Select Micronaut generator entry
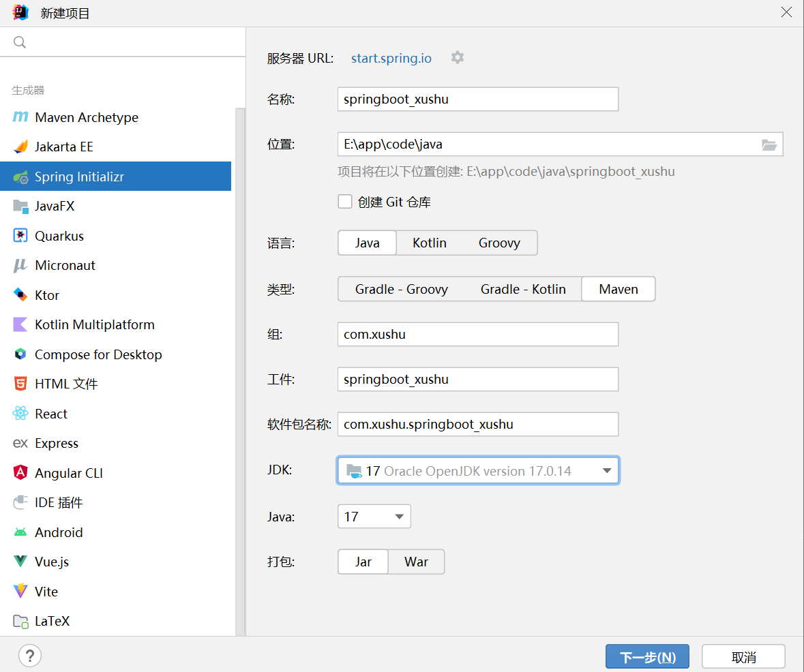Screen dimensions: 804x672 pyautogui.click(x=116, y=266)
